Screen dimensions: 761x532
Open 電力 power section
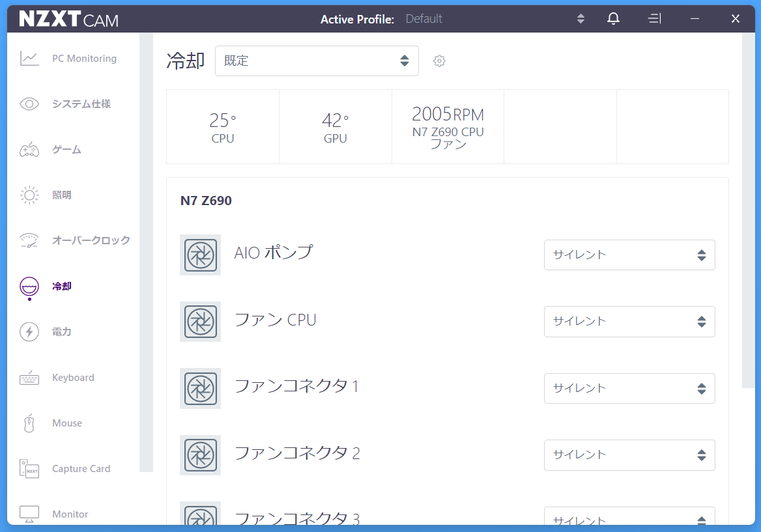pos(62,331)
